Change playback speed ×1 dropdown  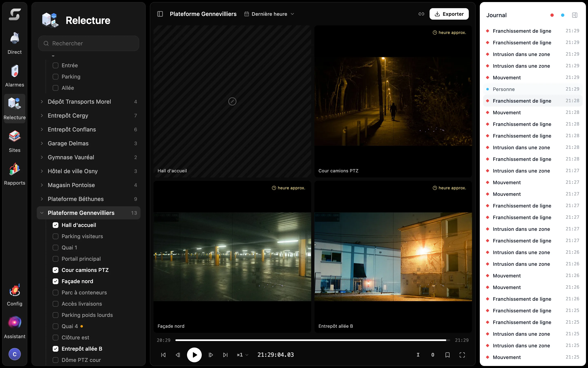point(242,355)
